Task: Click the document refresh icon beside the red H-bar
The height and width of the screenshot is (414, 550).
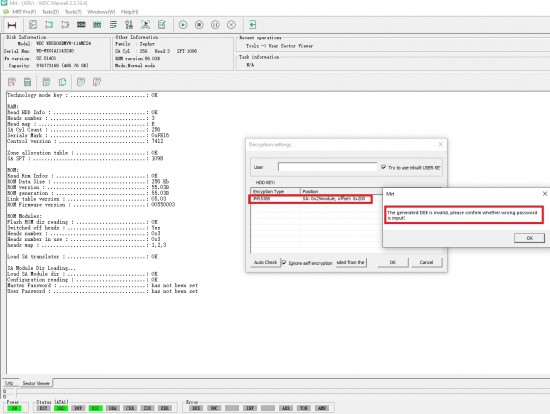Action: [x=33, y=25]
